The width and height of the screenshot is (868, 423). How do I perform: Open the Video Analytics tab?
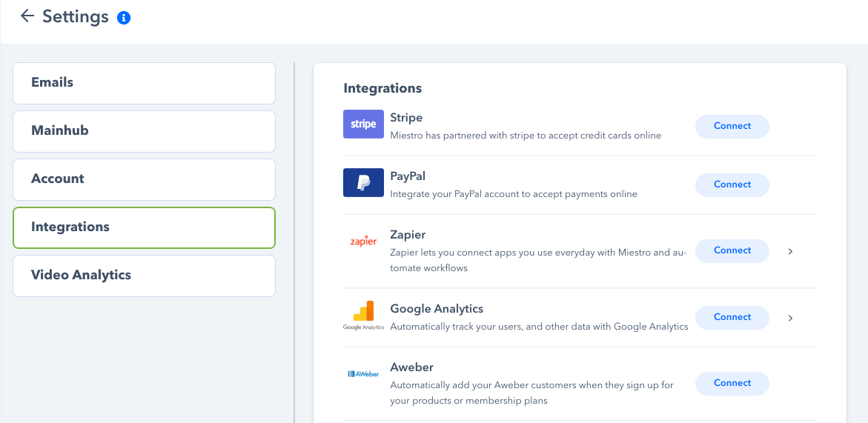coord(144,276)
